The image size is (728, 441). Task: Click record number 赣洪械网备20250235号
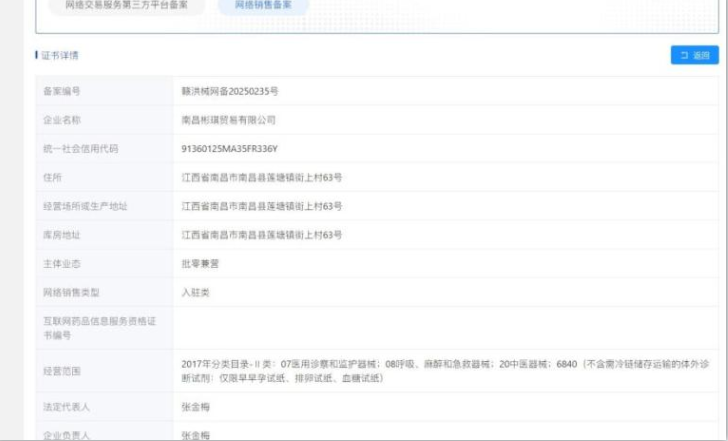229,91
